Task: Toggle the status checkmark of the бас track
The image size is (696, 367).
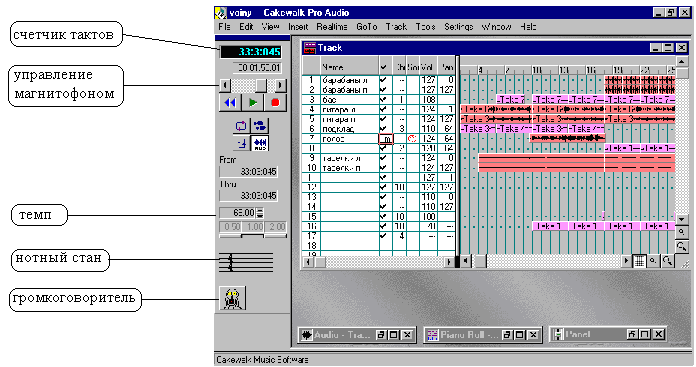Action: pyautogui.click(x=383, y=100)
